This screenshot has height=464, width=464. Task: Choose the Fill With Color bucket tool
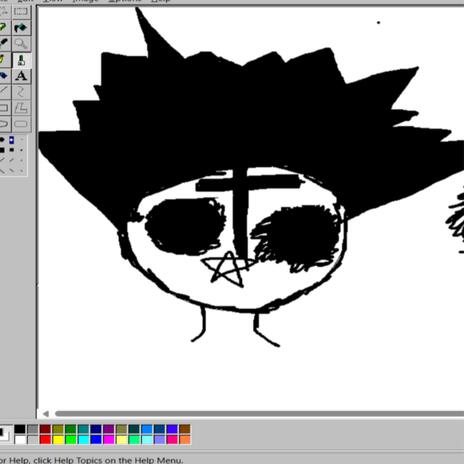(21, 28)
